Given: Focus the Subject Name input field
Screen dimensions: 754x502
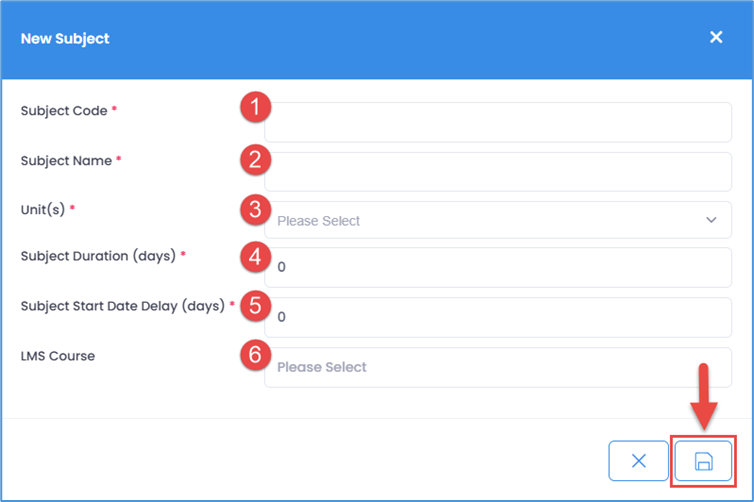Looking at the screenshot, I should tap(498, 172).
